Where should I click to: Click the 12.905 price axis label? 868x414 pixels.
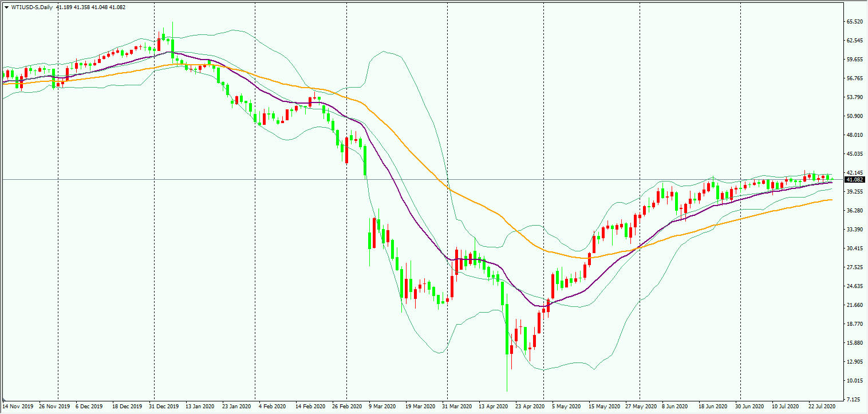click(x=854, y=362)
